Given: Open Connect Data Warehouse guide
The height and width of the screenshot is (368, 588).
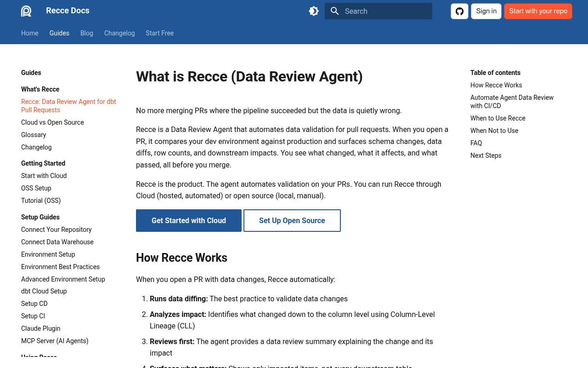Looking at the screenshot, I should pyautogui.click(x=57, y=242).
